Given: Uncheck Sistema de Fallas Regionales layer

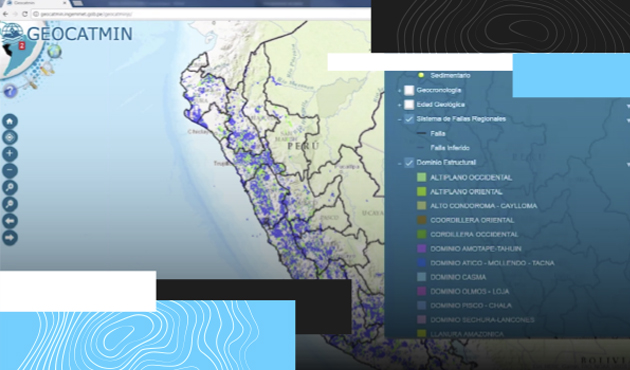Looking at the screenshot, I should point(409,119).
